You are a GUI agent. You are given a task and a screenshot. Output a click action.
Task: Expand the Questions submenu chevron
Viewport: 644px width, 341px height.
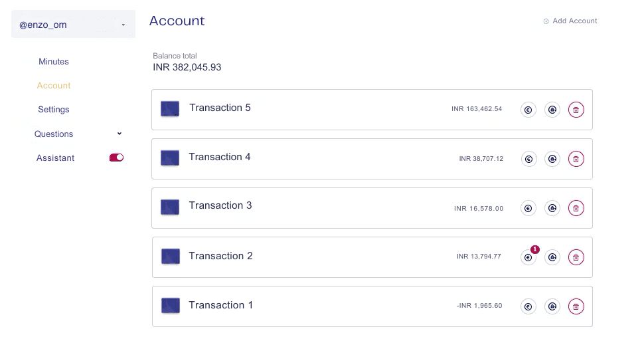[120, 133]
